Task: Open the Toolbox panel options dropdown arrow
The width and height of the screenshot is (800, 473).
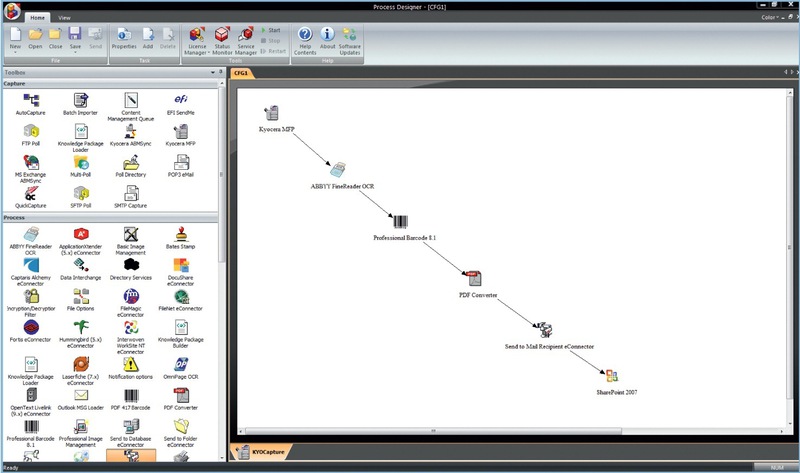Action: tap(213, 72)
